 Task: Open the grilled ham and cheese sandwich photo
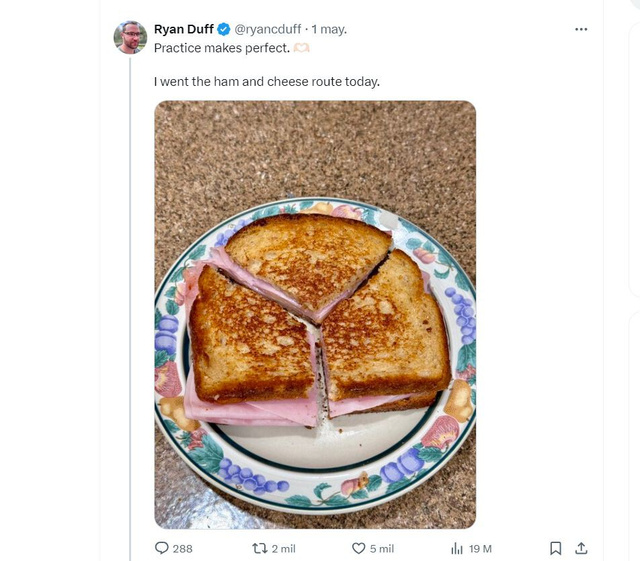(315, 314)
